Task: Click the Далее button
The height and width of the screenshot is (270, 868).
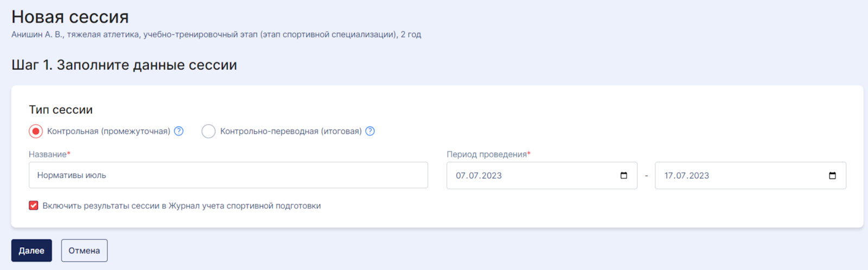Action: click(31, 250)
